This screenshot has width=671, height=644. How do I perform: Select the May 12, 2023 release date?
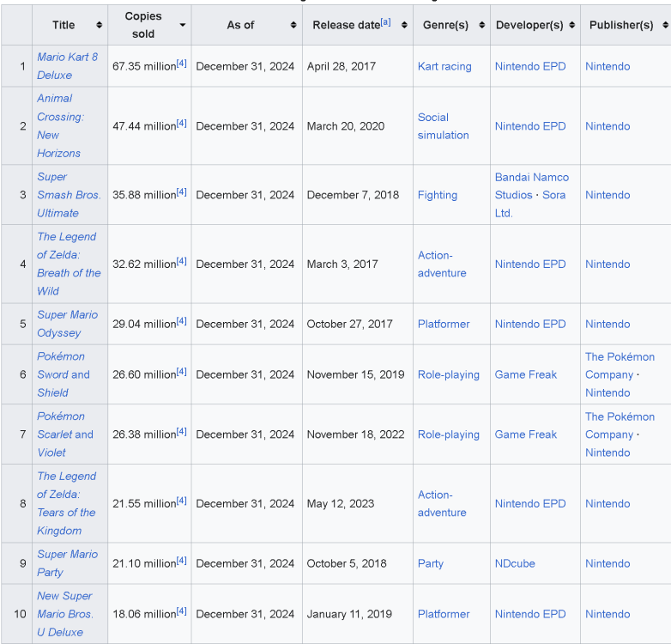341,503
